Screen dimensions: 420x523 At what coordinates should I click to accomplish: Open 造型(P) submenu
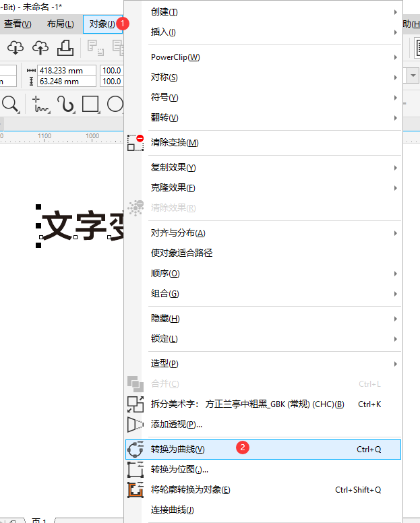pyautogui.click(x=263, y=364)
